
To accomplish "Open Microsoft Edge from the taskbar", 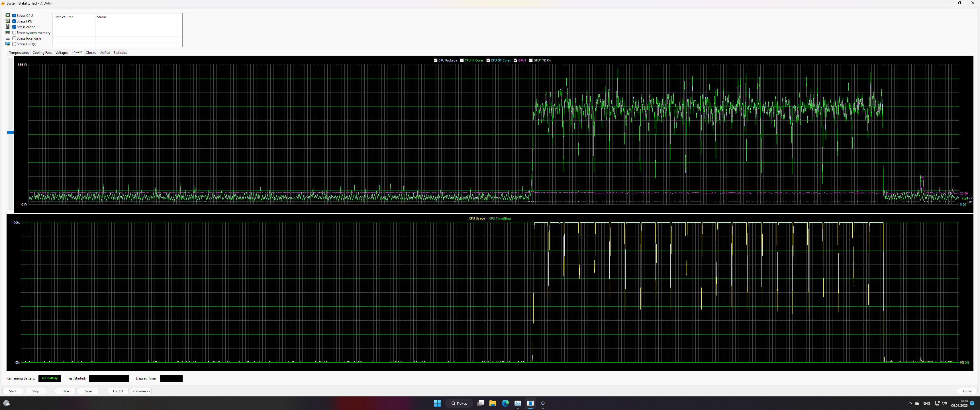I will pos(505,403).
